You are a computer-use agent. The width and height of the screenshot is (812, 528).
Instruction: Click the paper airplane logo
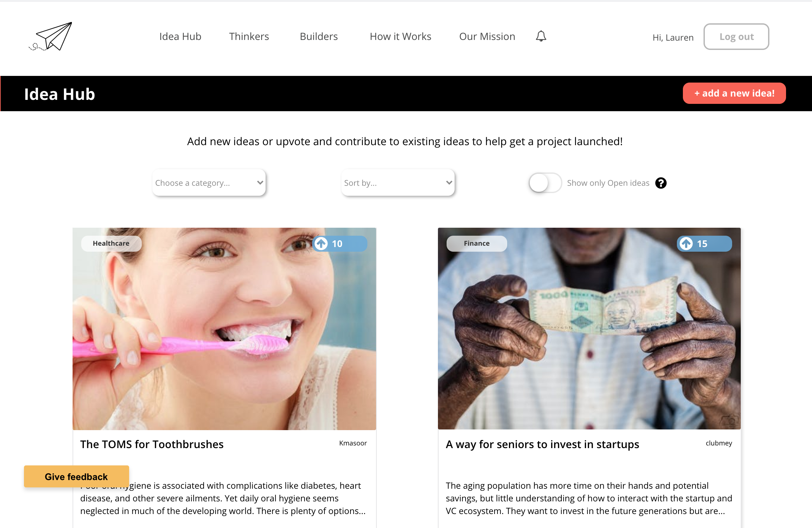51,37
